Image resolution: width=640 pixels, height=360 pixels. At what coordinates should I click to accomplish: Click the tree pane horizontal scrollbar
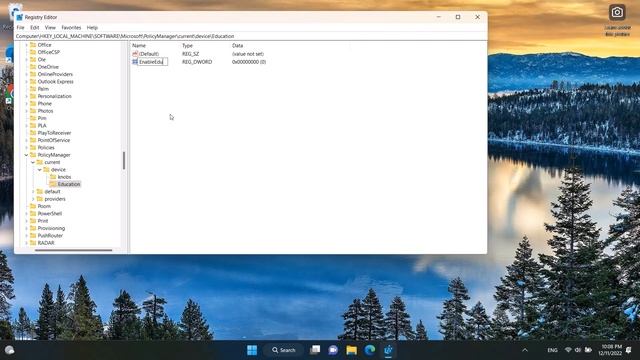pyautogui.click(x=73, y=250)
